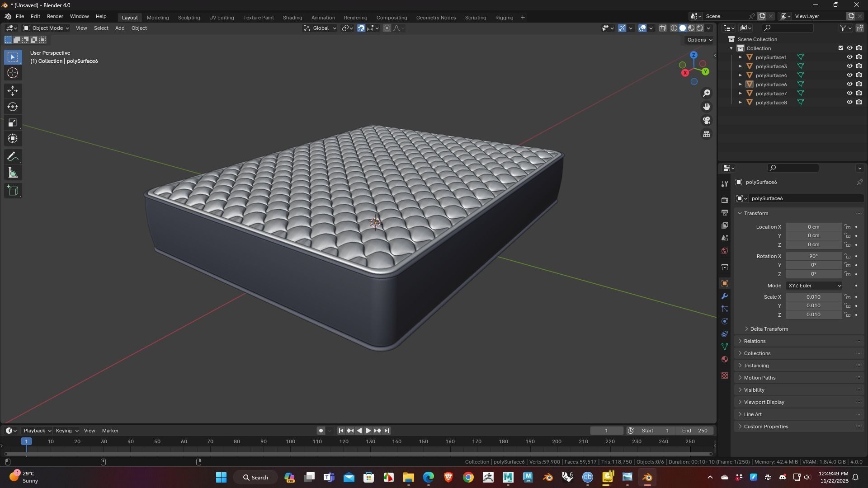Toggle the camera view icon
868x488 pixels.
(707, 120)
